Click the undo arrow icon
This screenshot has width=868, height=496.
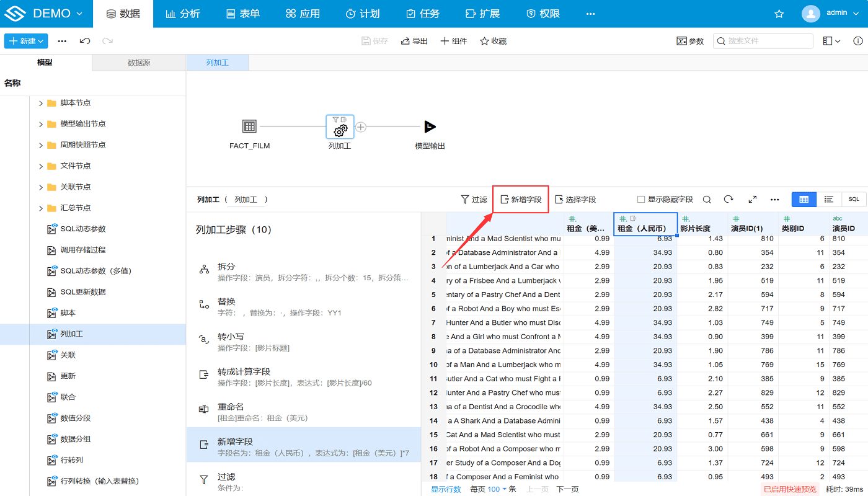point(85,41)
